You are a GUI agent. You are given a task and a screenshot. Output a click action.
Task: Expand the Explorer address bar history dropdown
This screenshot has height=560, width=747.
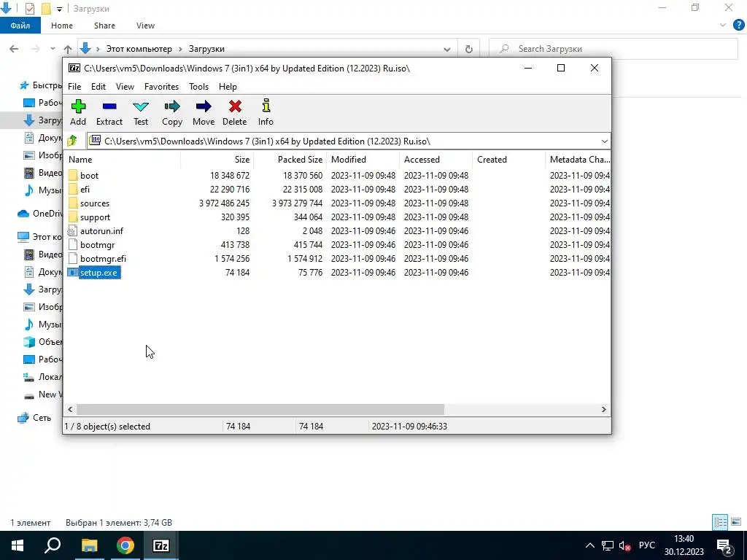447,49
